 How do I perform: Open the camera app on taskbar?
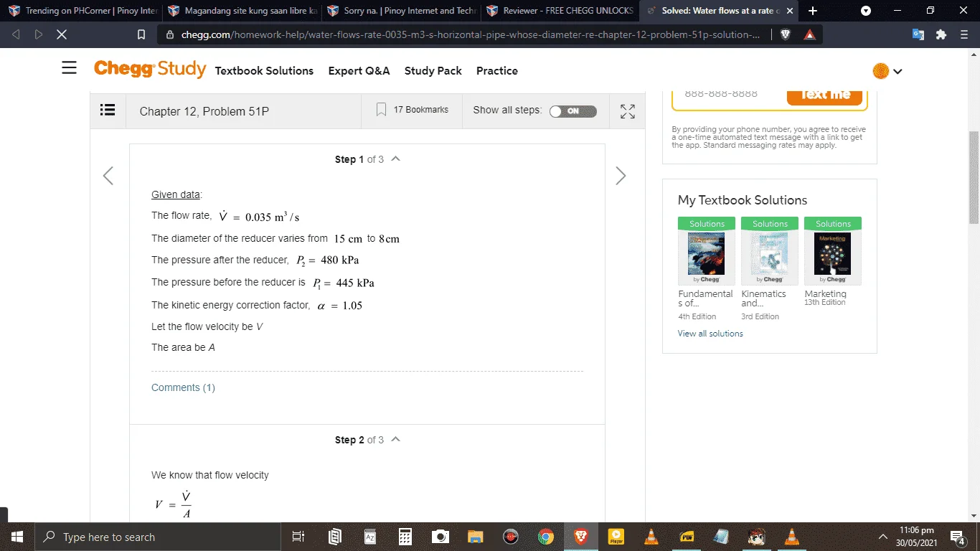point(440,537)
